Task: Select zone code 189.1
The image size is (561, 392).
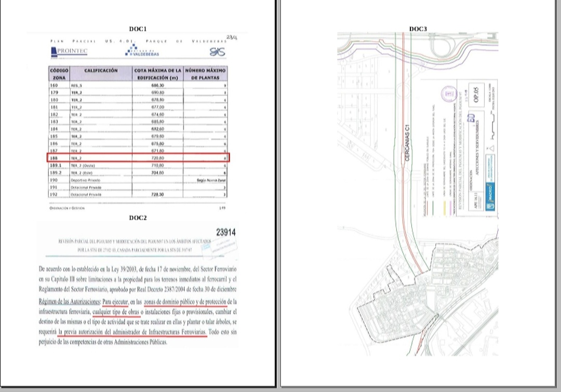Action: (x=56, y=165)
